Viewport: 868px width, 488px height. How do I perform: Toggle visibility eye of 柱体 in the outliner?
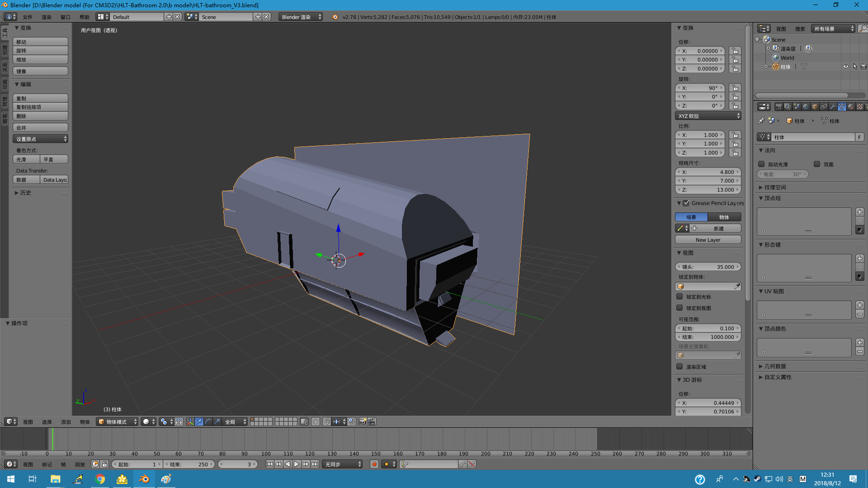[845, 66]
